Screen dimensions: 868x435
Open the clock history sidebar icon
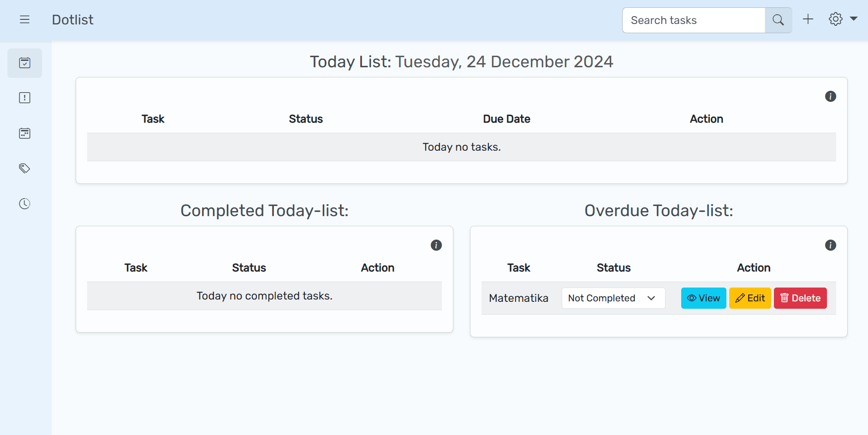[24, 204]
